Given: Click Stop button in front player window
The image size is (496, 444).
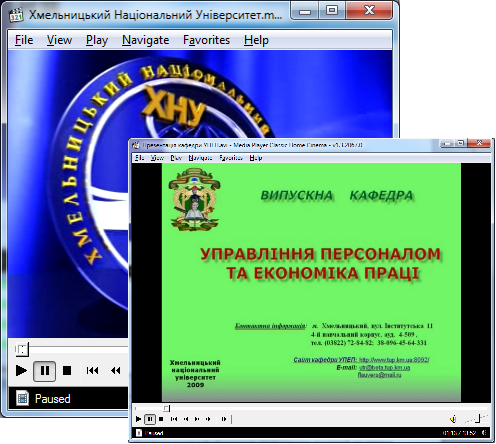Looking at the screenshot, I should 161,419.
